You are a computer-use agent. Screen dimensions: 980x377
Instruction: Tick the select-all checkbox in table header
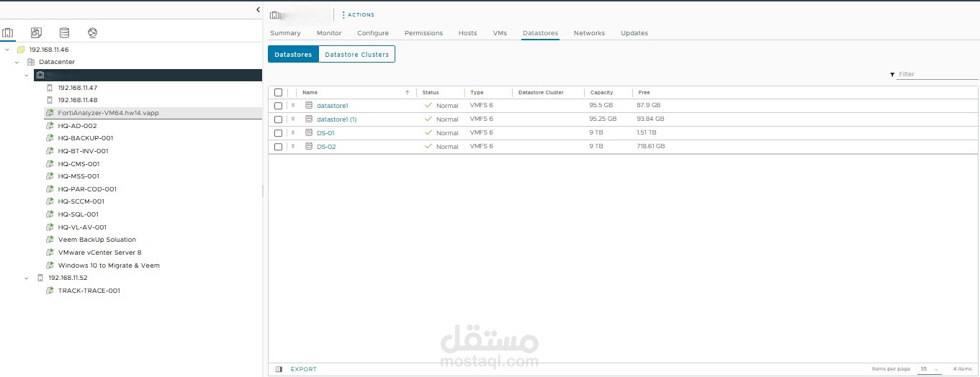(279, 93)
